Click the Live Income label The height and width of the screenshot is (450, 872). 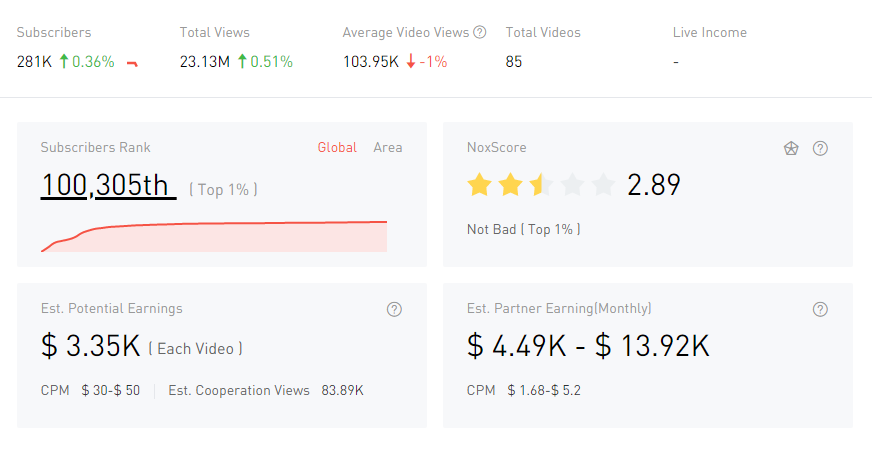point(709,32)
